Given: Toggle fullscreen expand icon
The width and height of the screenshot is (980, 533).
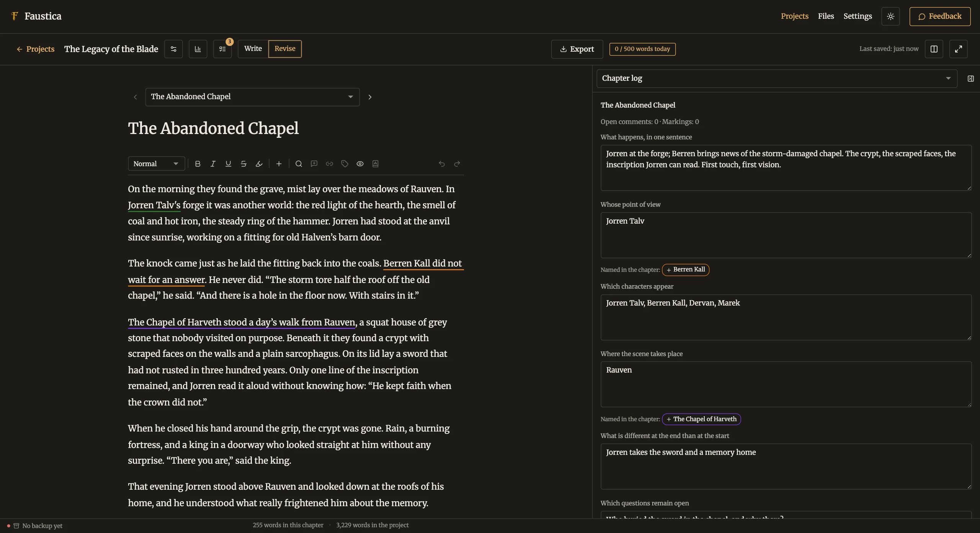Looking at the screenshot, I should click(x=959, y=49).
